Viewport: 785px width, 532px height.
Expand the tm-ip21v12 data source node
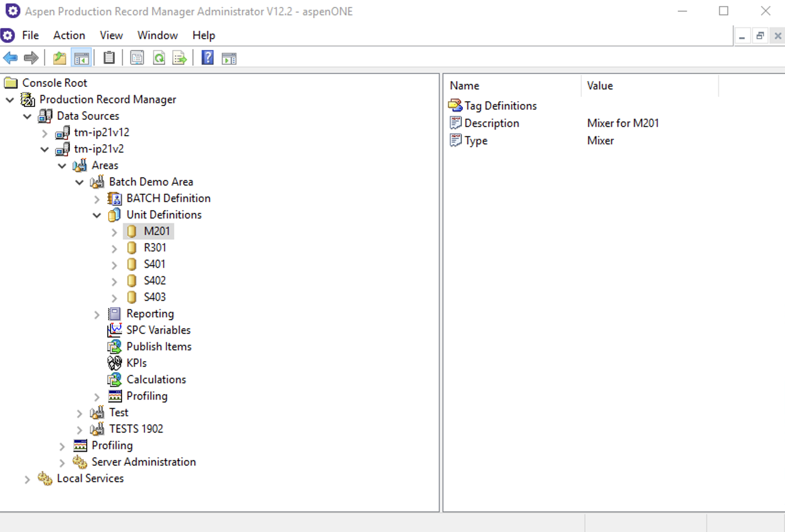pos(44,133)
